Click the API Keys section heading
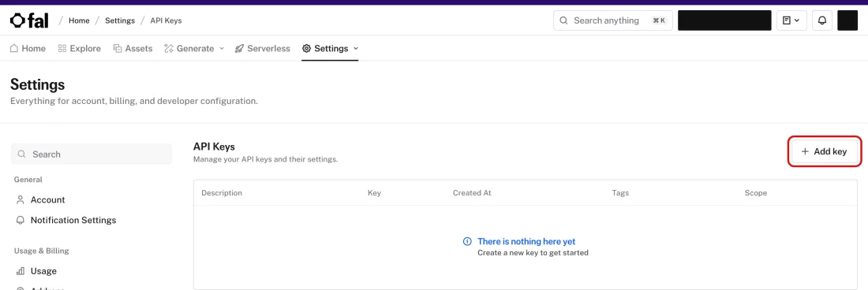Screen dimensions: 868x290 pyautogui.click(x=214, y=147)
